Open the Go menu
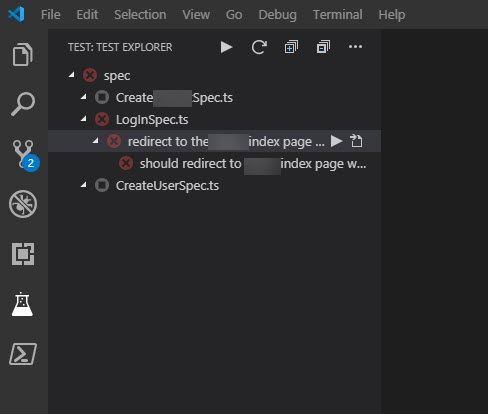The width and height of the screenshot is (488, 414). click(x=234, y=15)
